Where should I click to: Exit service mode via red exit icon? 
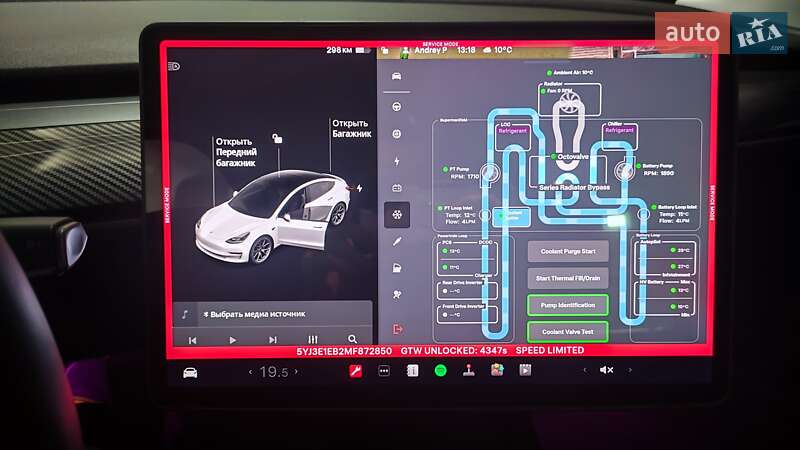point(397,329)
